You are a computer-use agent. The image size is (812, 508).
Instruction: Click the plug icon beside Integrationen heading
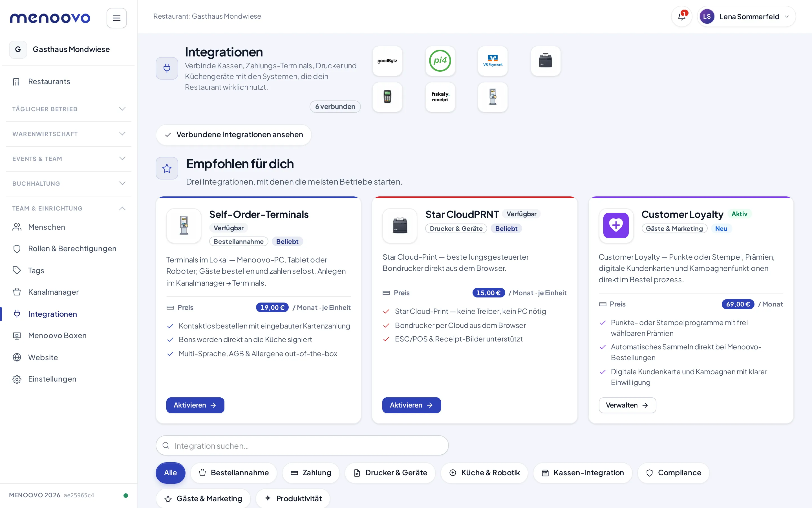[167, 68]
